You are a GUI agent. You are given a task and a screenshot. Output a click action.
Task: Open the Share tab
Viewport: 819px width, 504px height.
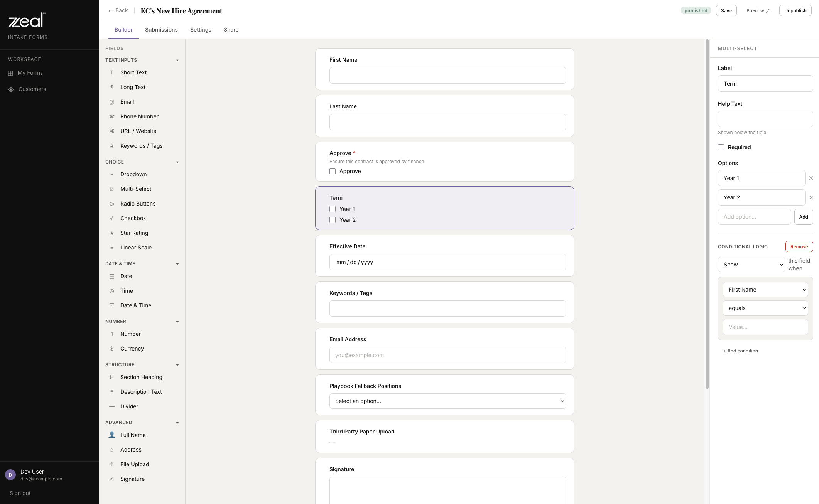231,30
